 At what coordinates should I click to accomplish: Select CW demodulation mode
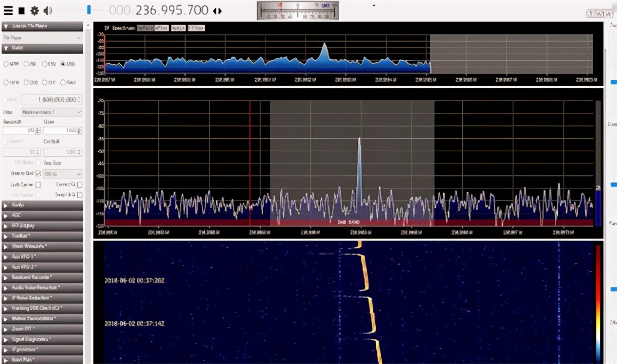pos(49,82)
